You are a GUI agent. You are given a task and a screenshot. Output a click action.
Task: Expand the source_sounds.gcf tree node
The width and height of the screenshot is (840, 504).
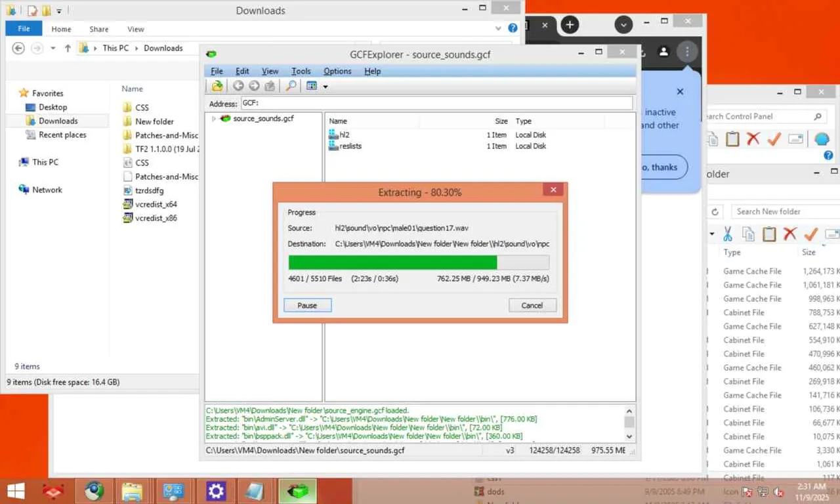(x=214, y=119)
